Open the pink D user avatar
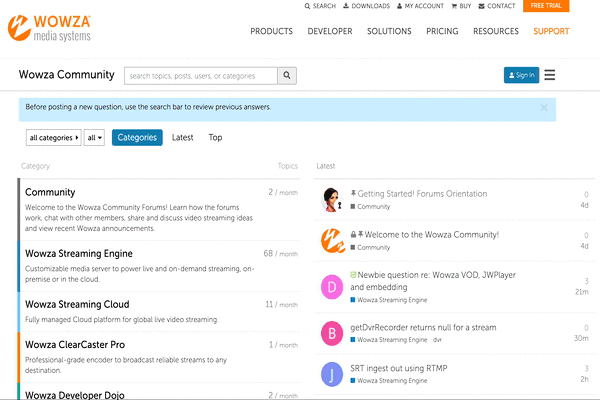600x400 pixels. coord(332,287)
